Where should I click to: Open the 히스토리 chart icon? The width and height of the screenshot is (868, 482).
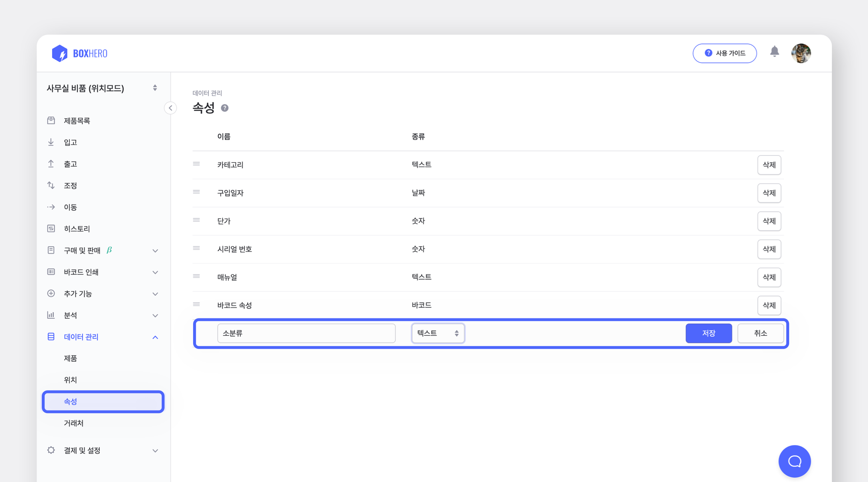(51, 228)
